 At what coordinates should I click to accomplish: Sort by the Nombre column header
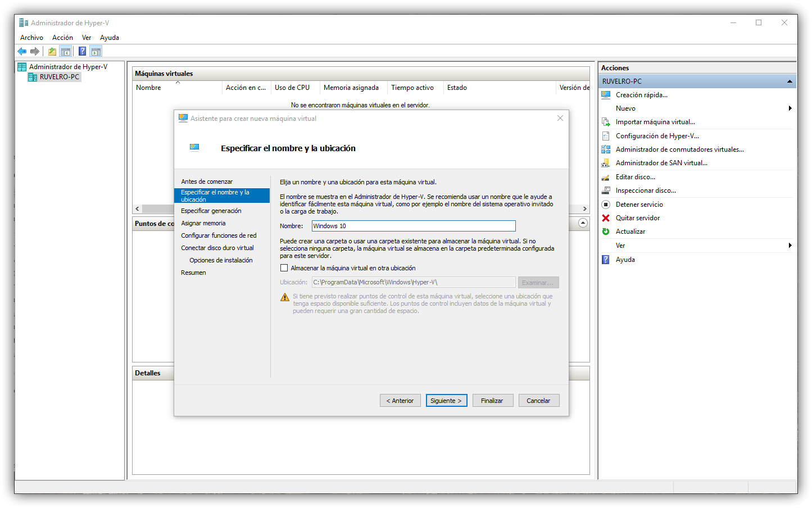(177, 88)
